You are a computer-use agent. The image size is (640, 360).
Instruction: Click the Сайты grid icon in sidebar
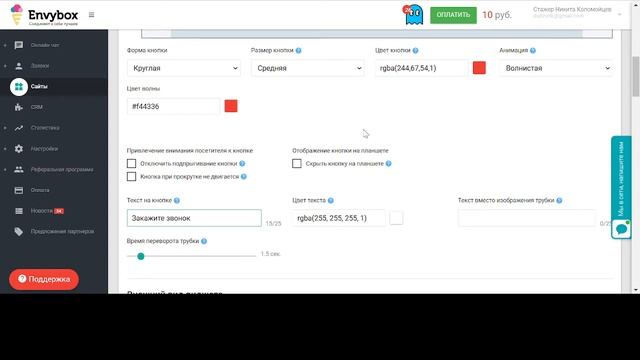tap(19, 87)
